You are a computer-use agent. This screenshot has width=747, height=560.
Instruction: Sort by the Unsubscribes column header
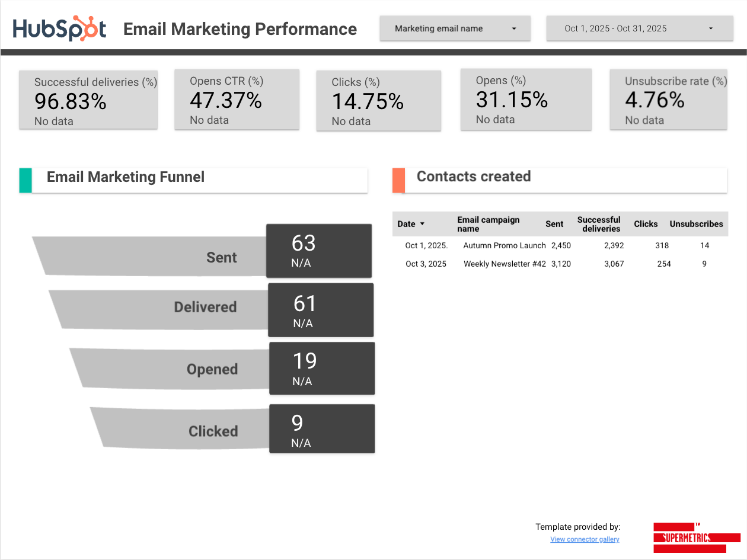[696, 224]
